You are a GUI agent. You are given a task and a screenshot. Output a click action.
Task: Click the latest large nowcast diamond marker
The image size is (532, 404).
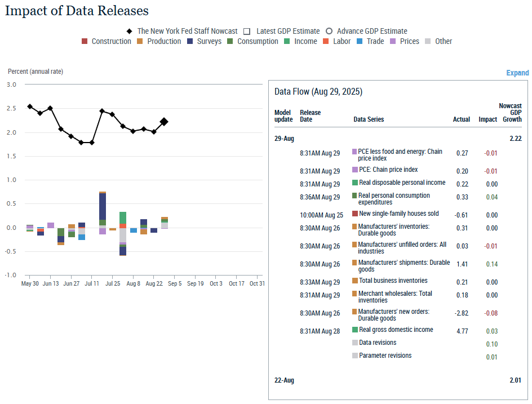(x=164, y=122)
